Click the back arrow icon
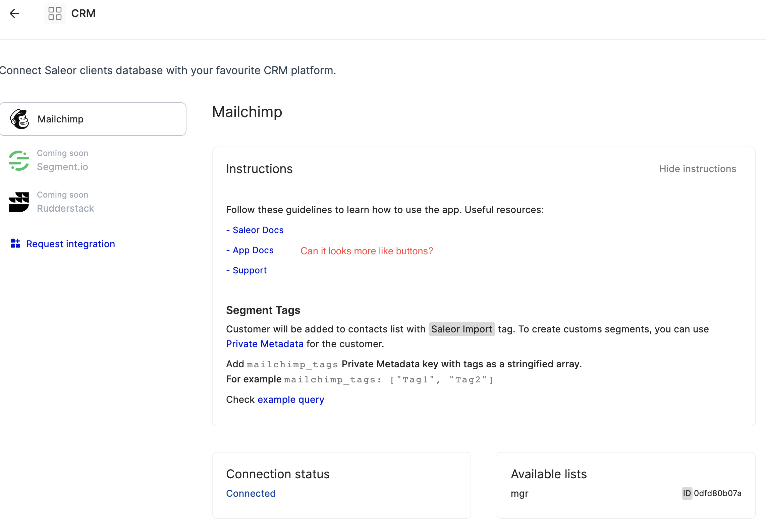The image size is (766, 532). point(14,13)
